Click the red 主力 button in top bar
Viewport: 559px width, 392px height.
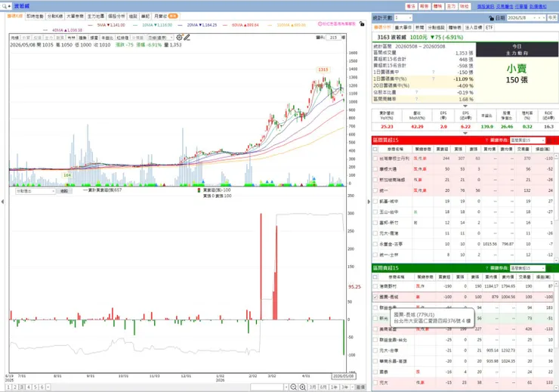point(451,6)
